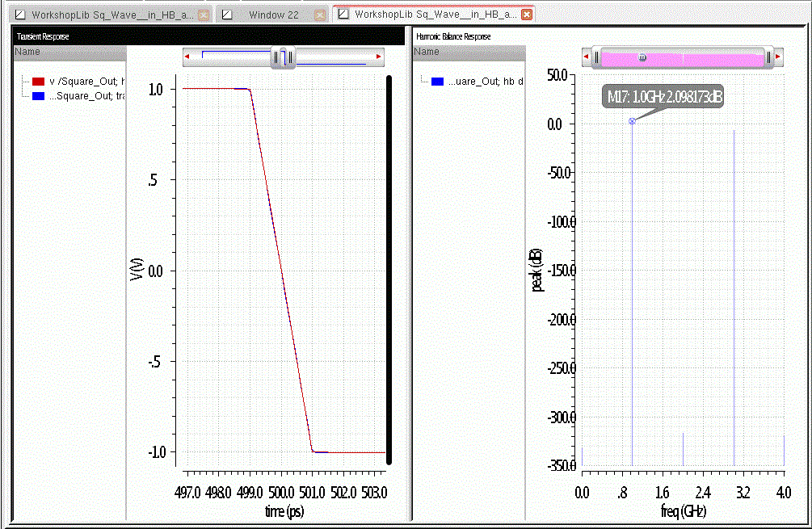Viewport: 812px width, 529px height.
Task: Click the blue Square_Out hb trace swatch
Action: click(x=438, y=82)
